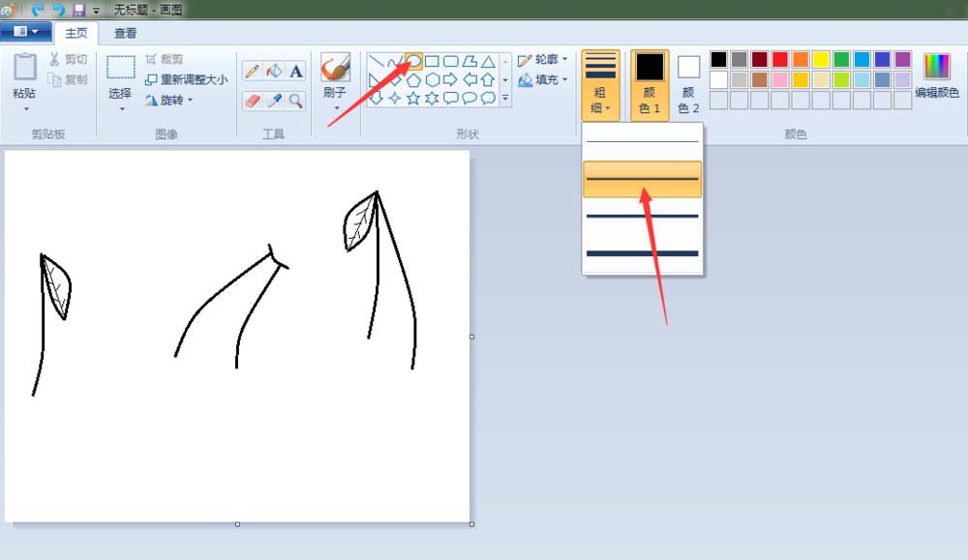The width and height of the screenshot is (968, 560).
Task: Expand the shapes gallery More arrow
Action: click(x=505, y=98)
